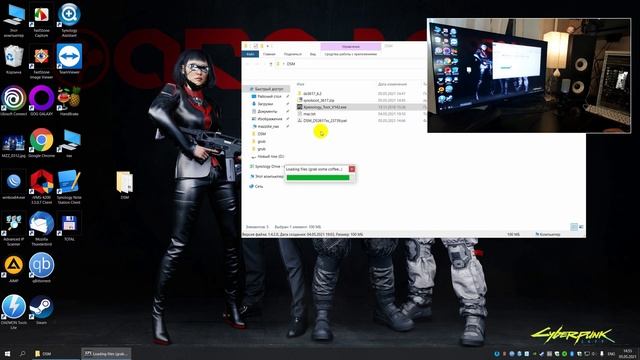Screen dimensions: 640x360
Task: Open the taskbar clock and date
Action: (x=628, y=353)
